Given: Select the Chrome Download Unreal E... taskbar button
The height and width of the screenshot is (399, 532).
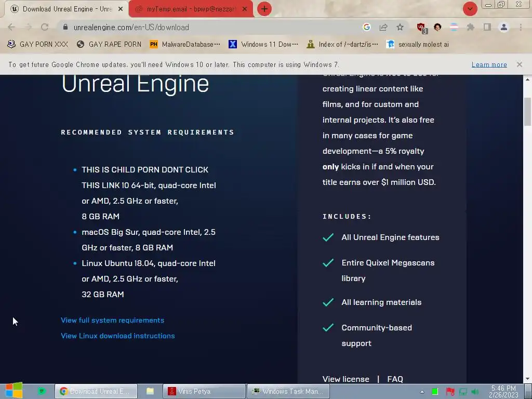Looking at the screenshot, I should tap(96, 391).
